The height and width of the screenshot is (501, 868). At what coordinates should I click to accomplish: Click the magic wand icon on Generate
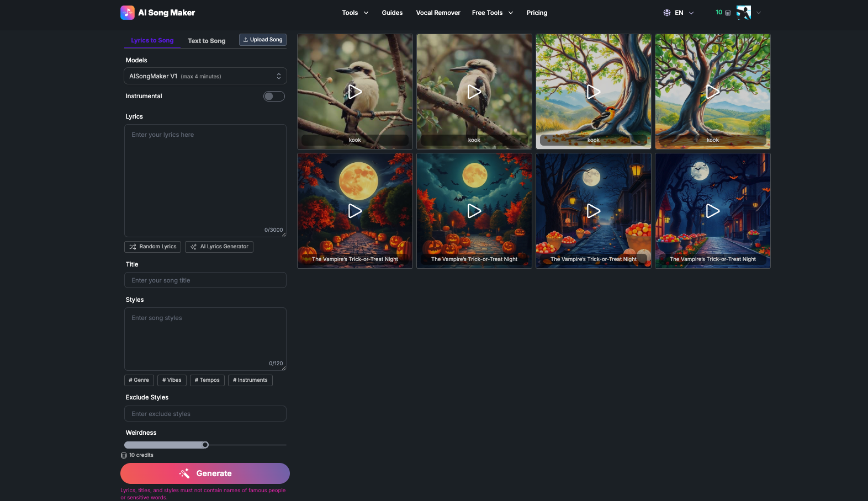184,473
